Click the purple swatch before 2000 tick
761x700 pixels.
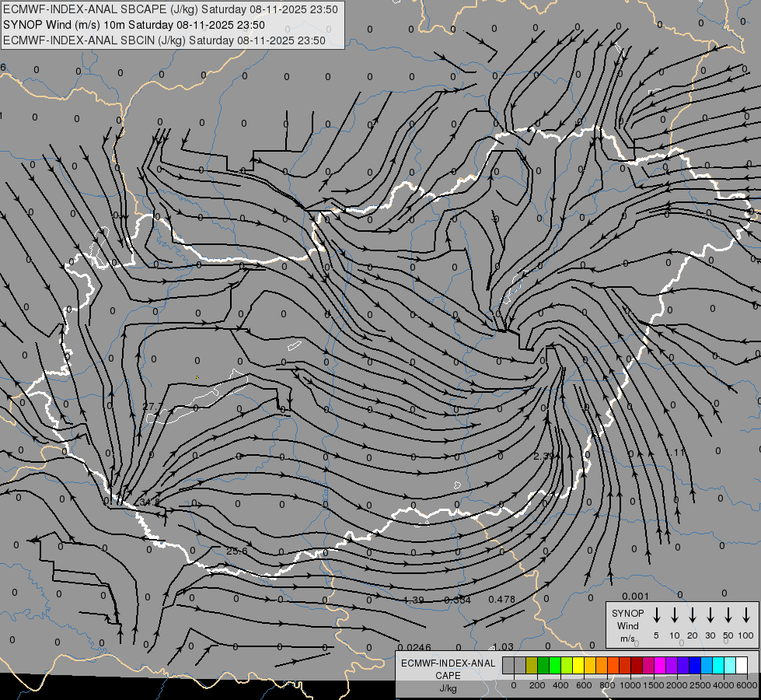672,665
